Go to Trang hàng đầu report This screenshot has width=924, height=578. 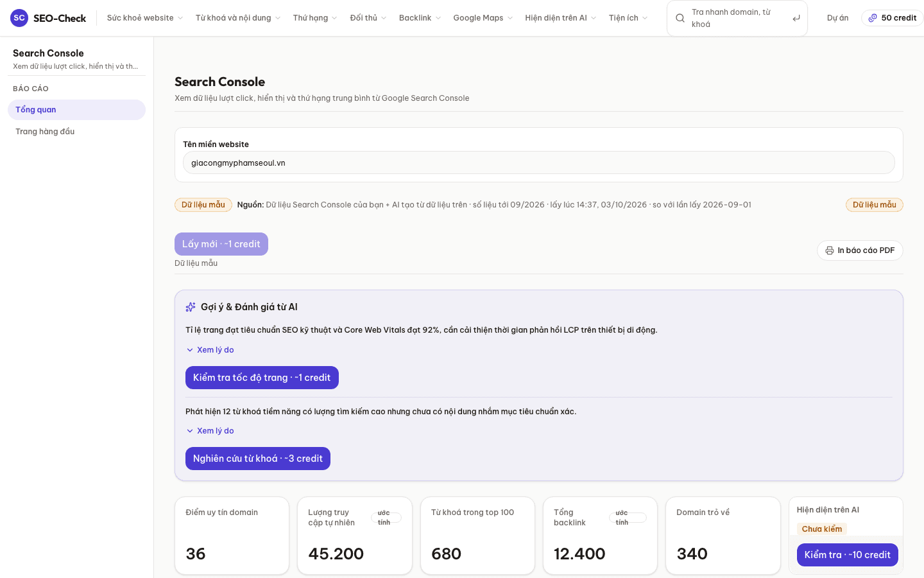pyautogui.click(x=76, y=132)
